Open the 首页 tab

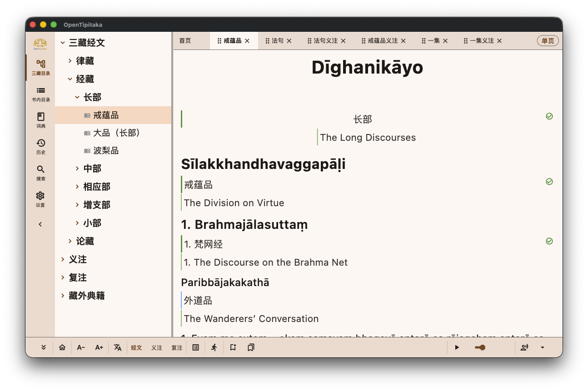pos(185,40)
